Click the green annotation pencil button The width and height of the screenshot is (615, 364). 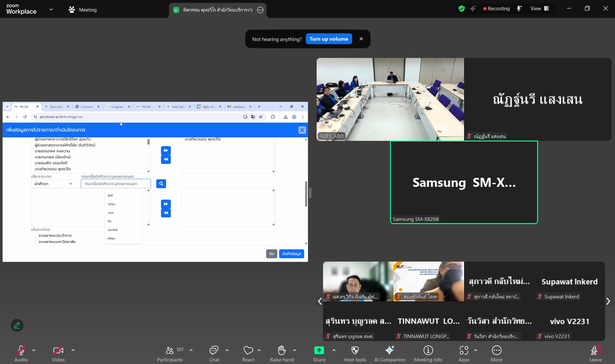(17, 325)
